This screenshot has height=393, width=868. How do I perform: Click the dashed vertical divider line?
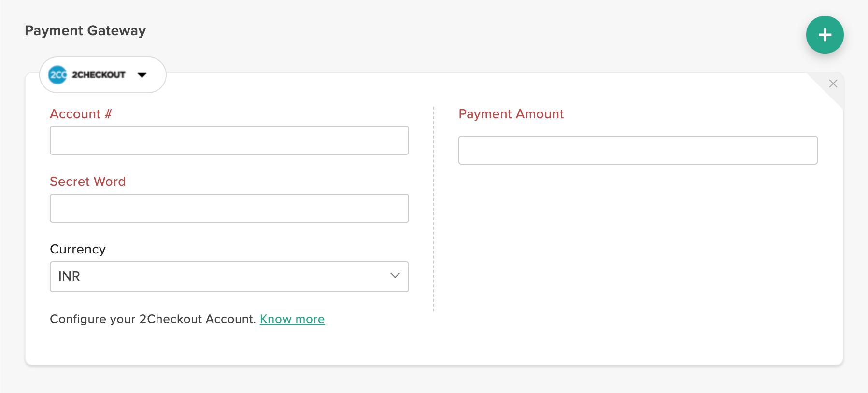coord(434,208)
